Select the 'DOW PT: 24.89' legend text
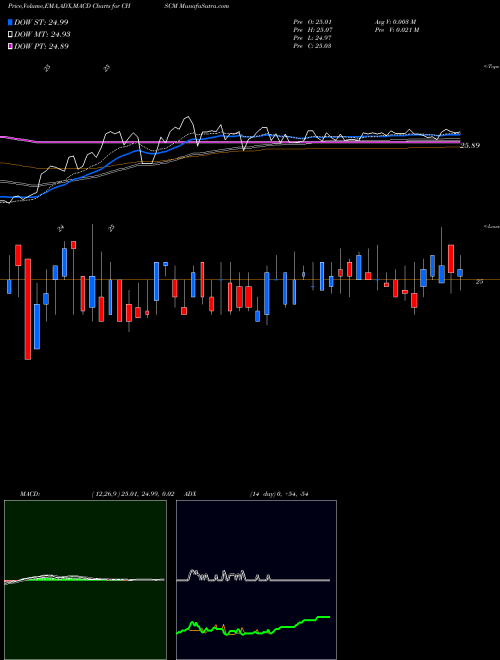 point(41,46)
